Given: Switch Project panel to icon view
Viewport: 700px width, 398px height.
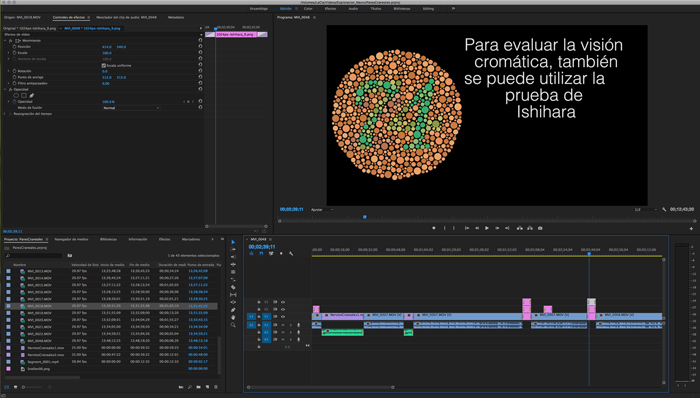Looking at the screenshot, I should click(x=16, y=387).
